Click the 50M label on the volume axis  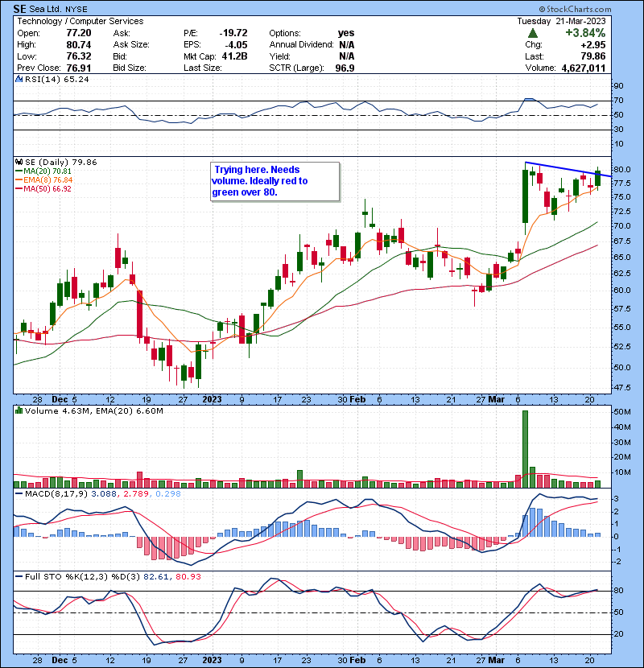click(x=621, y=412)
